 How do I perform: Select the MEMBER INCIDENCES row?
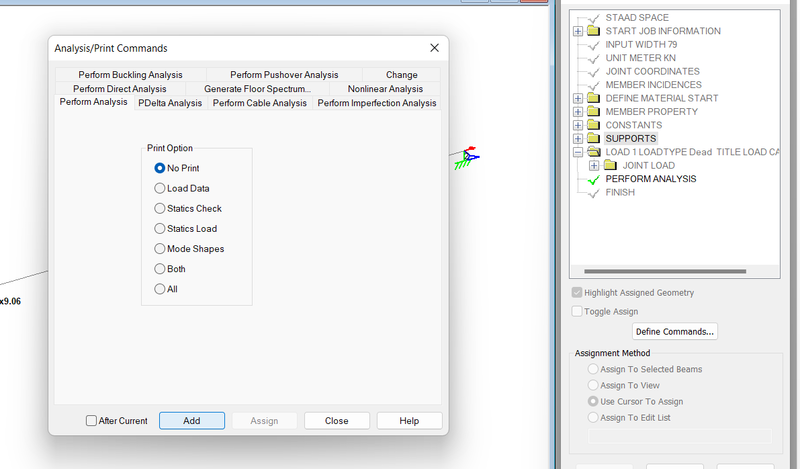click(x=654, y=85)
